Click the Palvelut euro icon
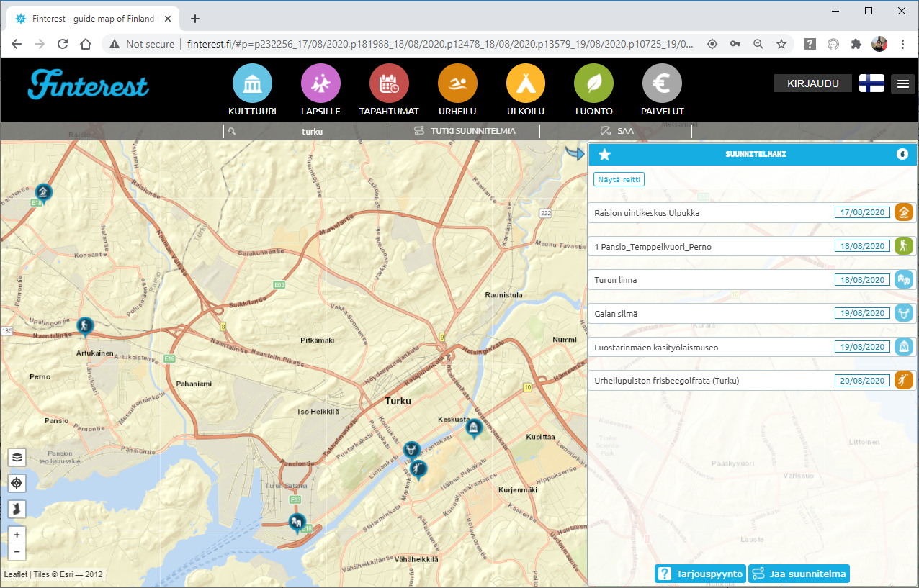This screenshot has width=919, height=588. click(662, 83)
